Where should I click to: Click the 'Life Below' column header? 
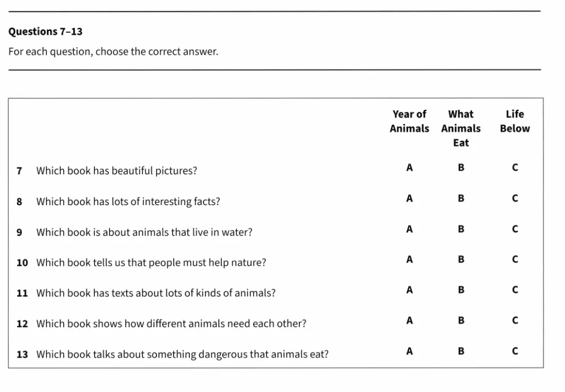pos(515,121)
